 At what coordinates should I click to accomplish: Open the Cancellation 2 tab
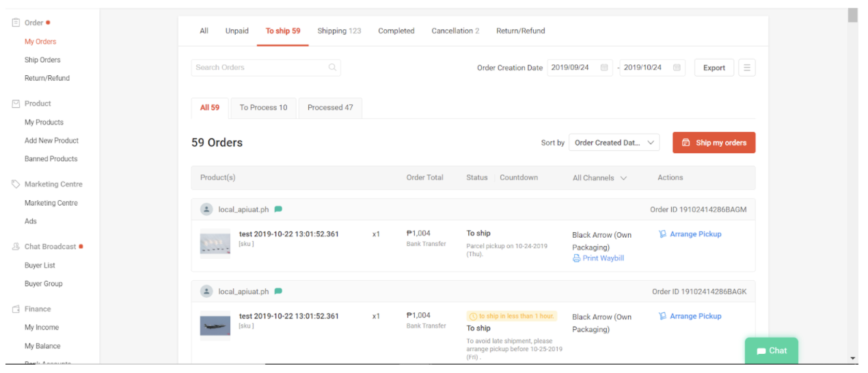(x=455, y=31)
